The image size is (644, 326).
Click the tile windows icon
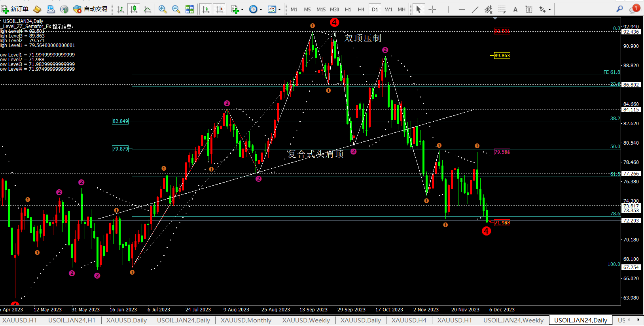(x=190, y=9)
